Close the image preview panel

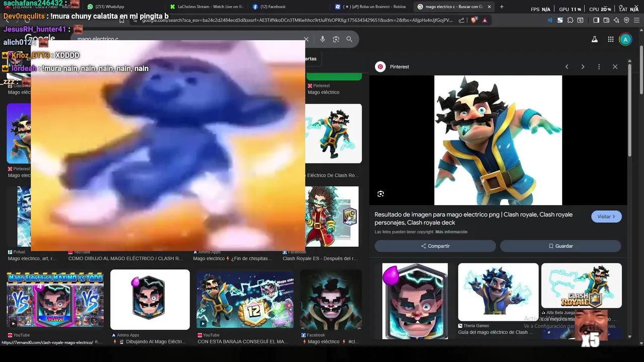click(615, 67)
